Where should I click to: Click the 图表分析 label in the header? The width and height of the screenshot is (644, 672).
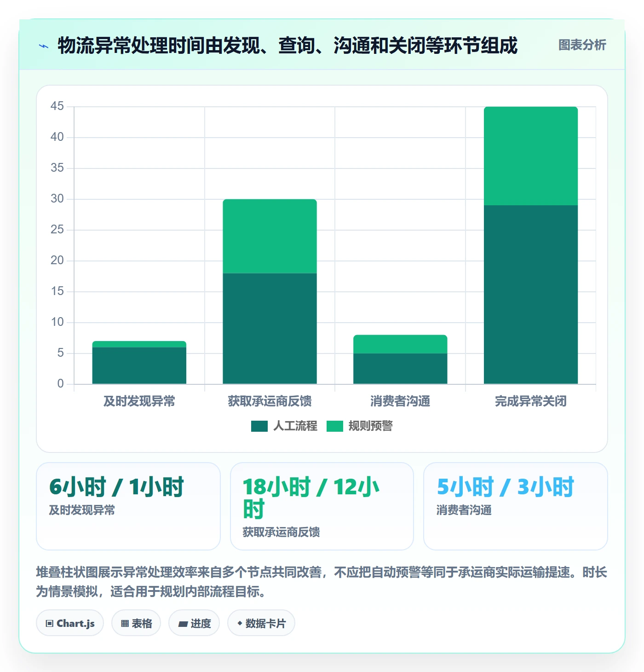tap(582, 45)
